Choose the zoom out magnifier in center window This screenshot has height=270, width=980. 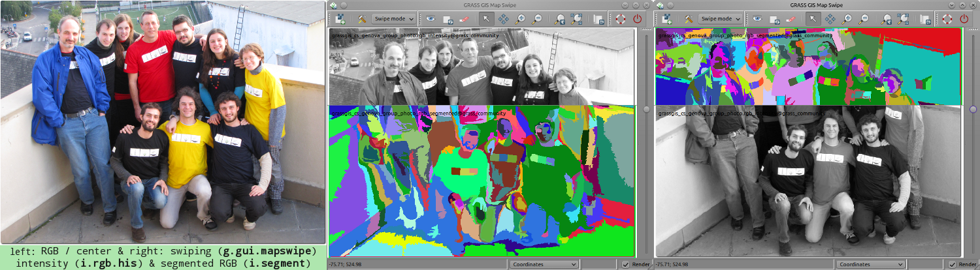[537, 19]
